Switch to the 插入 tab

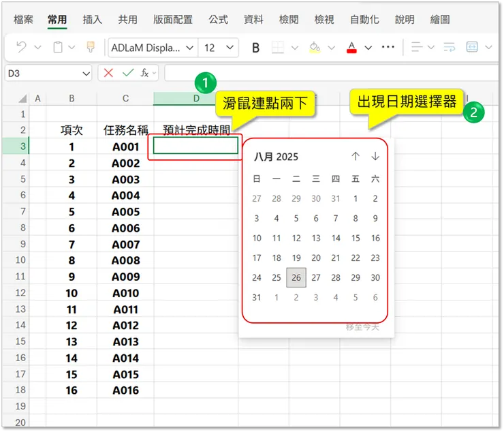coord(92,20)
